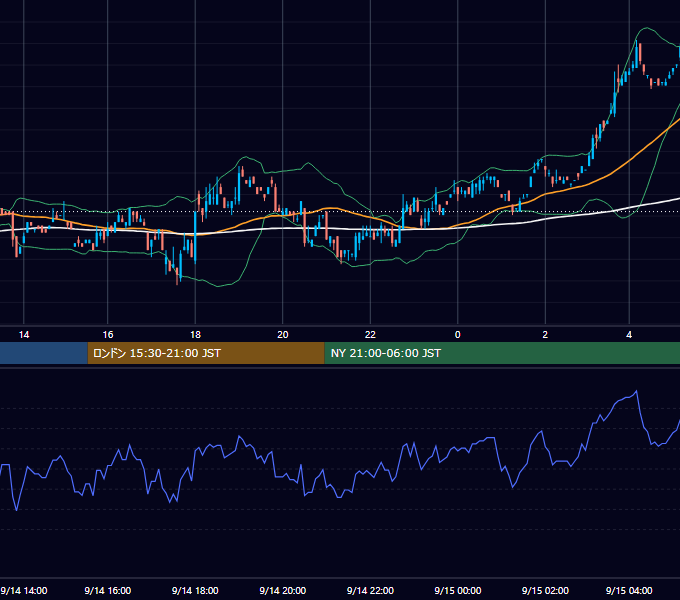This screenshot has width=680, height=600.
Task: Select the 22 hour label on price chart axis
Action: [x=370, y=335]
